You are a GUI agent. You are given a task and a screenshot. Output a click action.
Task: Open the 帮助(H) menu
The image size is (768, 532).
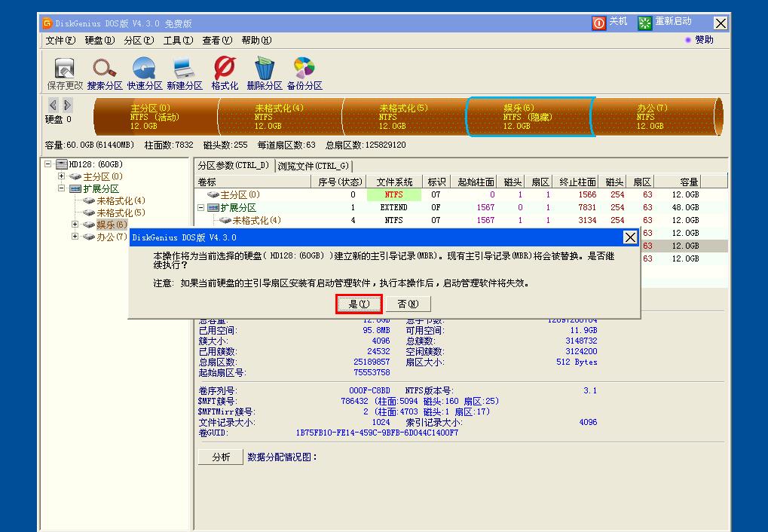256,40
